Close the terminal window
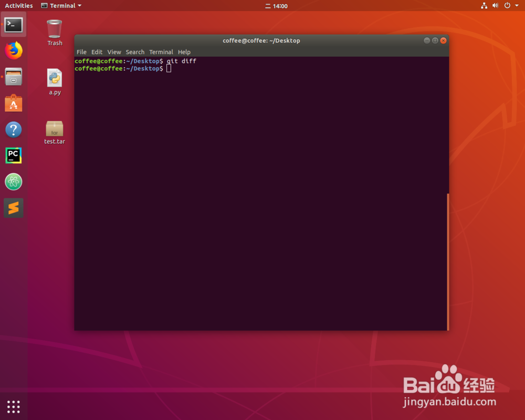 pyautogui.click(x=443, y=40)
